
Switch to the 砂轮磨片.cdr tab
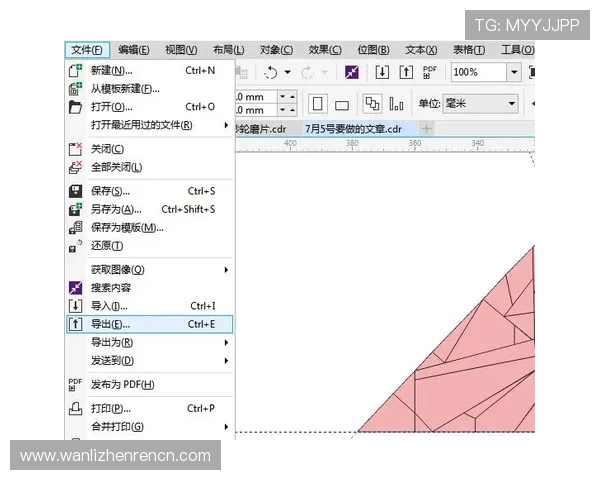261,129
